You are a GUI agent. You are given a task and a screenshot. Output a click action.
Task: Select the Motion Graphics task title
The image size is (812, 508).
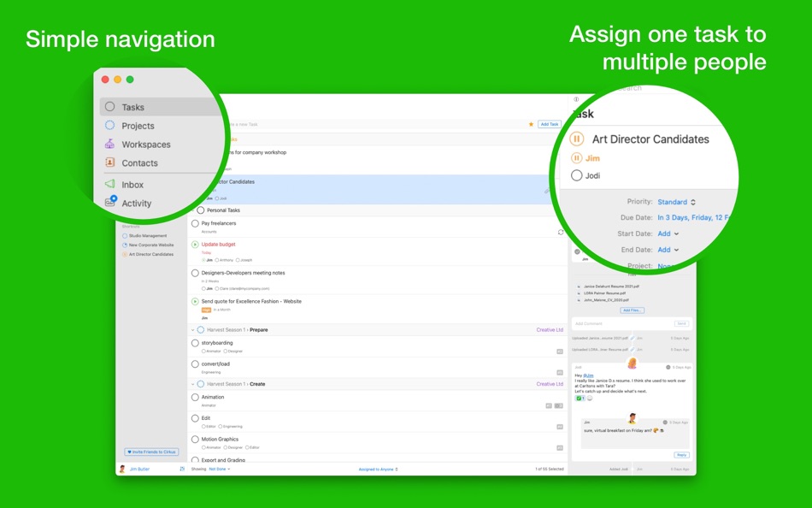220,439
